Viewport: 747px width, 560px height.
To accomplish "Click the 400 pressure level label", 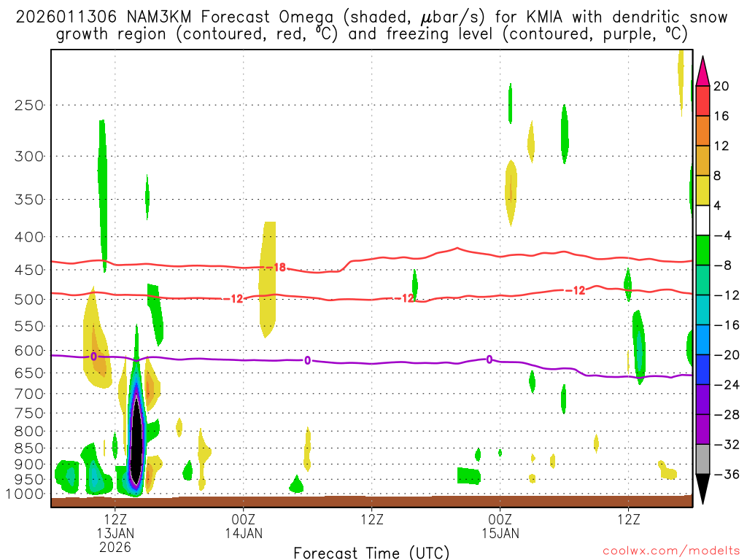I will [29, 237].
